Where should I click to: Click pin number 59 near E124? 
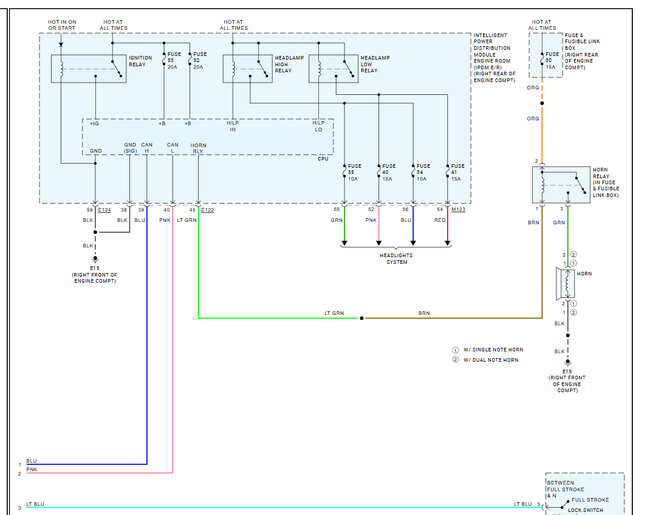pos(90,210)
